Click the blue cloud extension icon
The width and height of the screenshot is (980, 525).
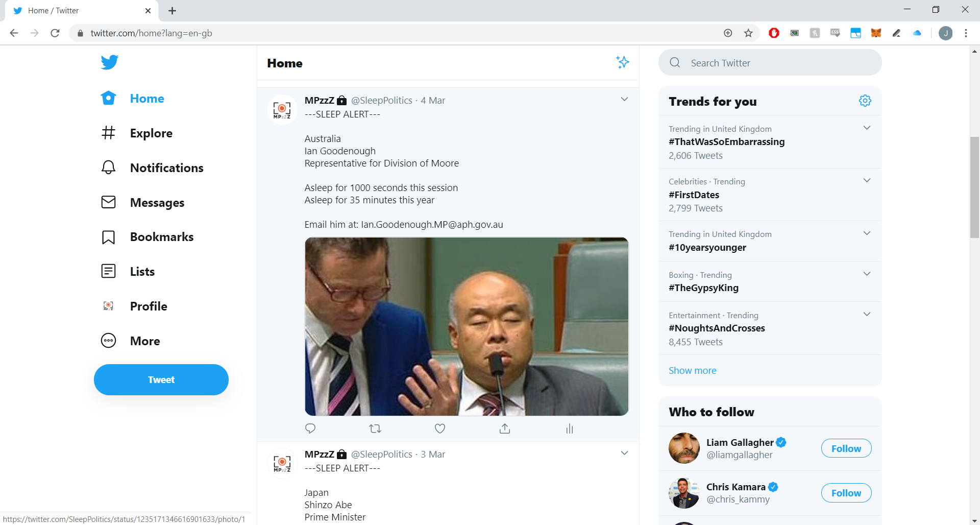coord(917,33)
